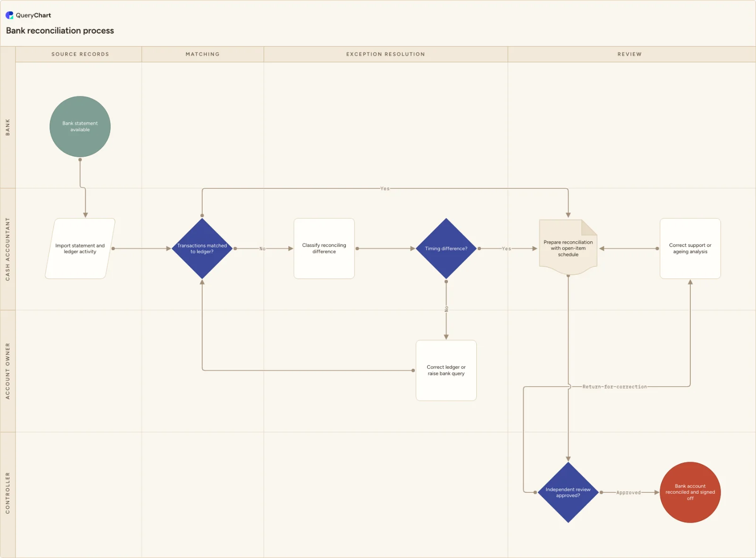Click the 'QueryChart' brand name text
This screenshot has height=558, width=756.
tap(33, 15)
